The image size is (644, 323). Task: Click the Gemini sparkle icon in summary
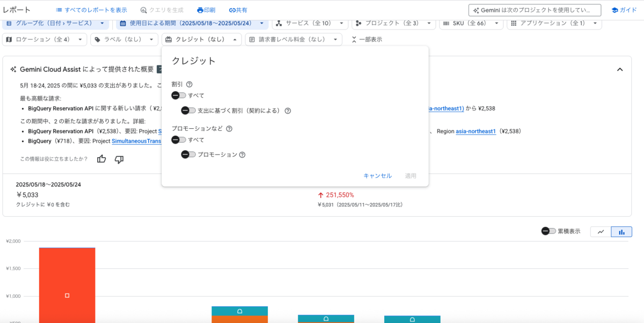13,69
